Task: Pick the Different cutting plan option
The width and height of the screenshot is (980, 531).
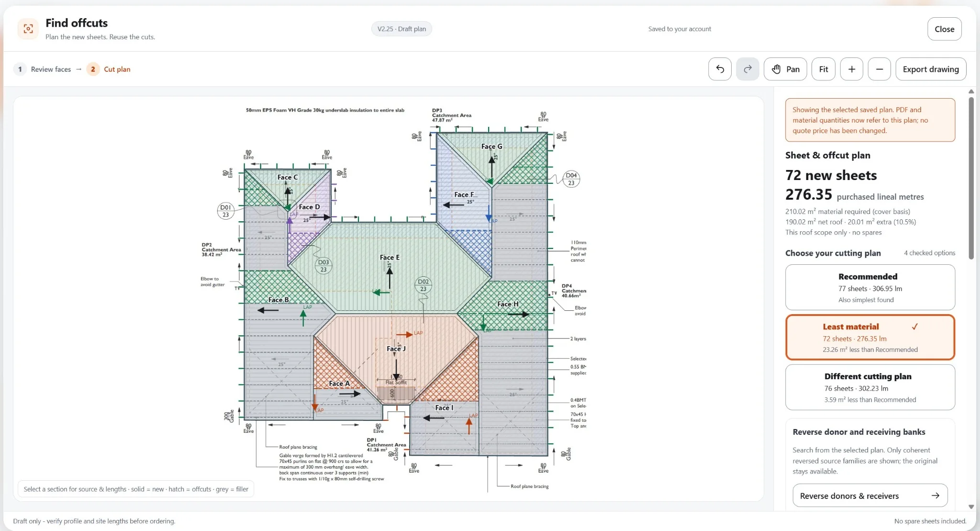Action: 869,387
